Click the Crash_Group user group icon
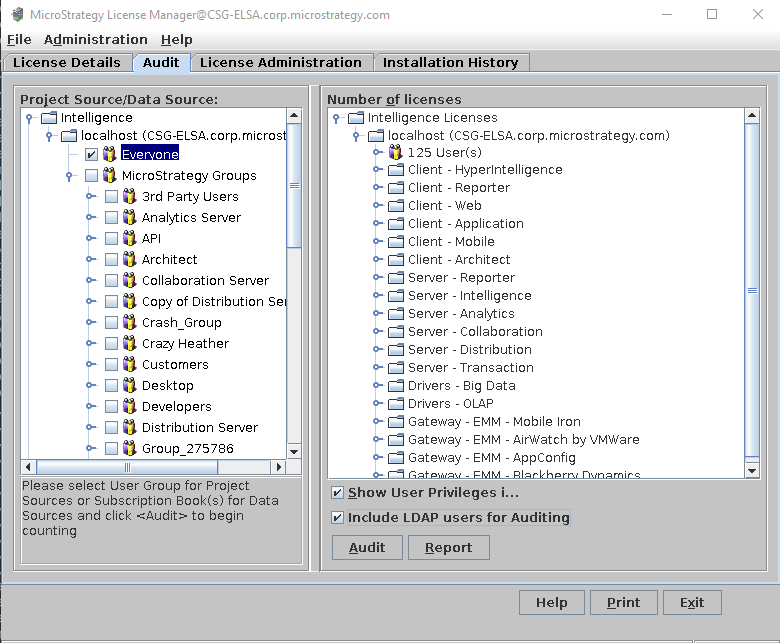The height and width of the screenshot is (643, 780). coord(129,322)
